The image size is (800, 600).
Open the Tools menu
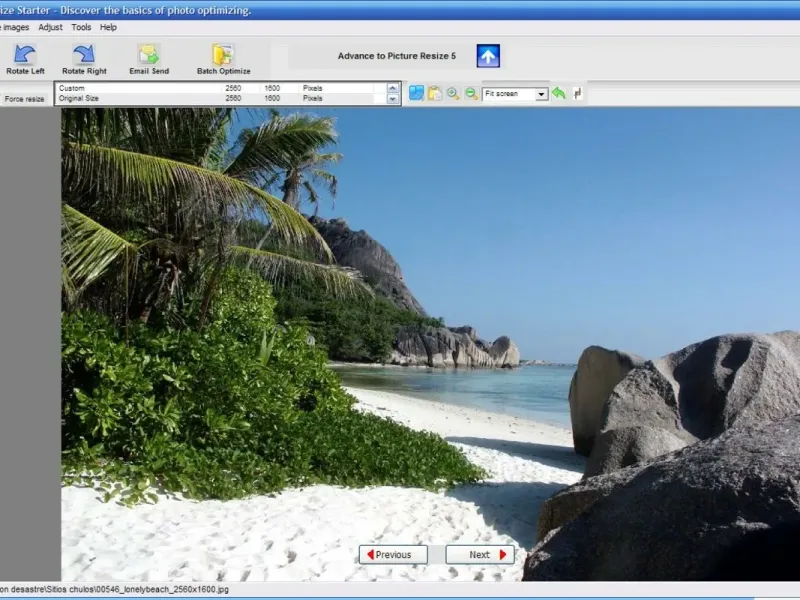coord(81,28)
